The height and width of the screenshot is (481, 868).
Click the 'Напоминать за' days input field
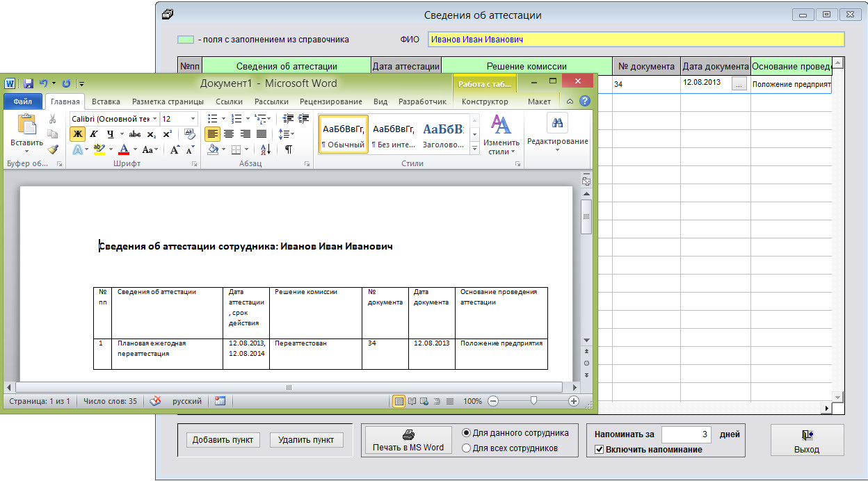[x=686, y=434]
